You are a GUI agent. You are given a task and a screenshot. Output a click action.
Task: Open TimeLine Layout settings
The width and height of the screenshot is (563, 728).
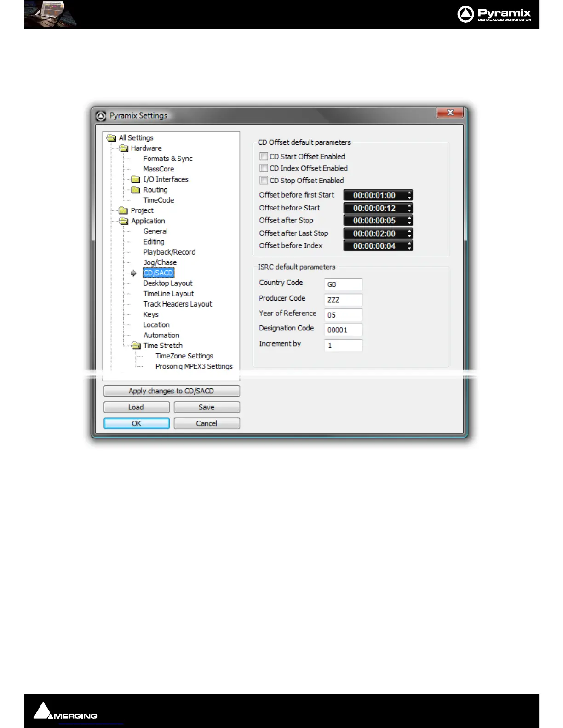coord(168,294)
